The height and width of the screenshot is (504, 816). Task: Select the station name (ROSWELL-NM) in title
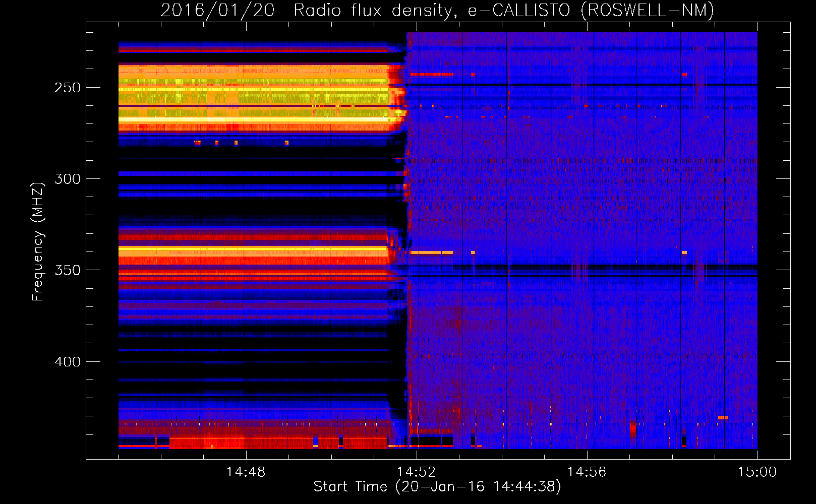click(647, 10)
